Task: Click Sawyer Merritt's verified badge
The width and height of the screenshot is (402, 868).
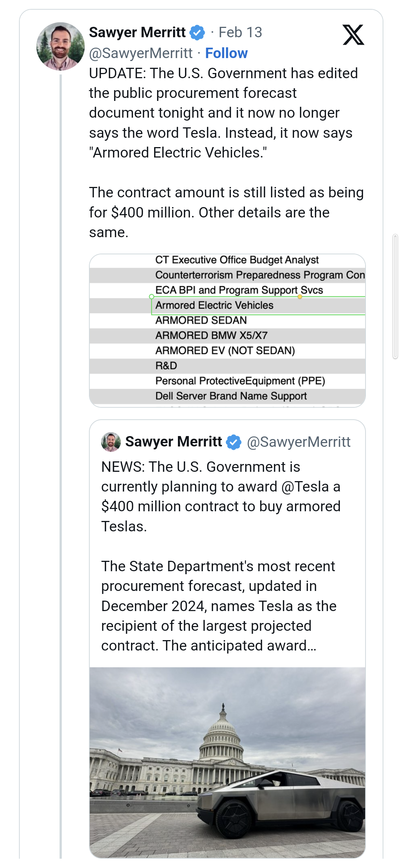Action: [197, 32]
